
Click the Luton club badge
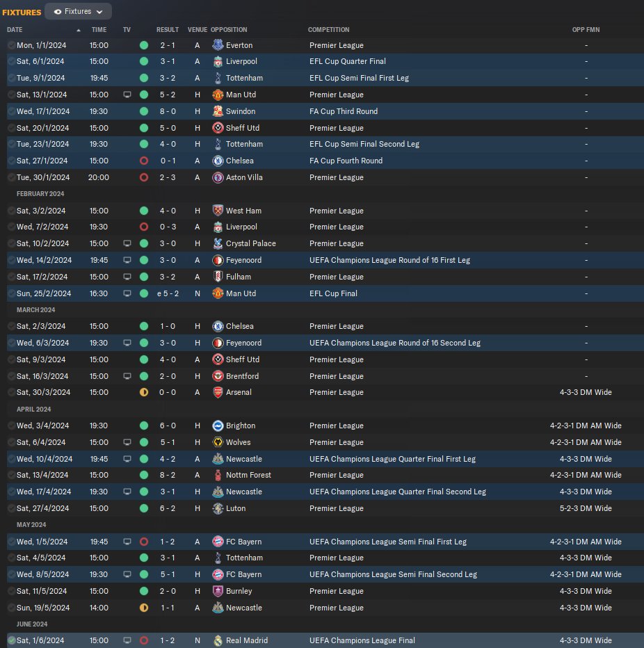[x=218, y=508]
